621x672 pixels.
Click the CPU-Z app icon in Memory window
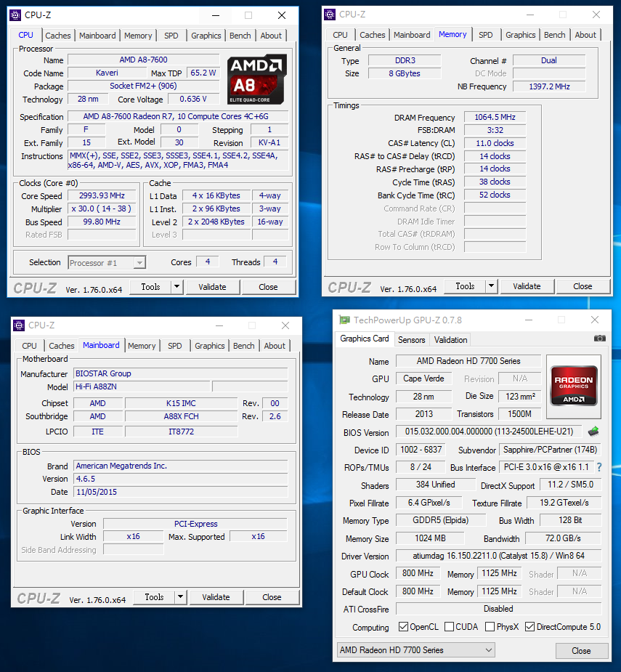click(330, 15)
